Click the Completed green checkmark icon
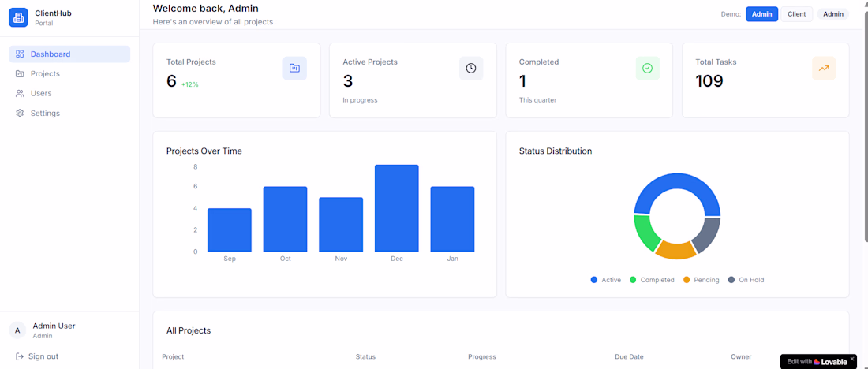Screen dimensions: 868x369 647,68
